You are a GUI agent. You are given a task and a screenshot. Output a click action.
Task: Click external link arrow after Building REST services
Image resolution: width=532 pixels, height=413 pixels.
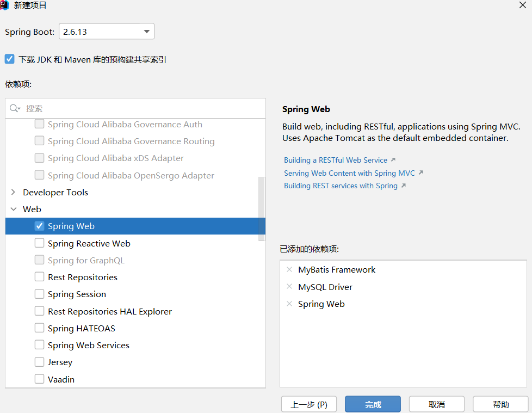click(404, 186)
